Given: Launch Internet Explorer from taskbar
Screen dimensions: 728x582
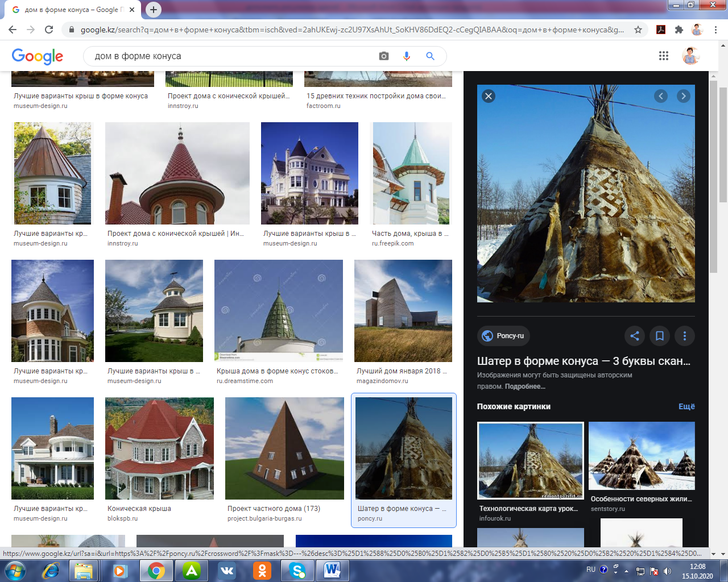Looking at the screenshot, I should point(51,571).
